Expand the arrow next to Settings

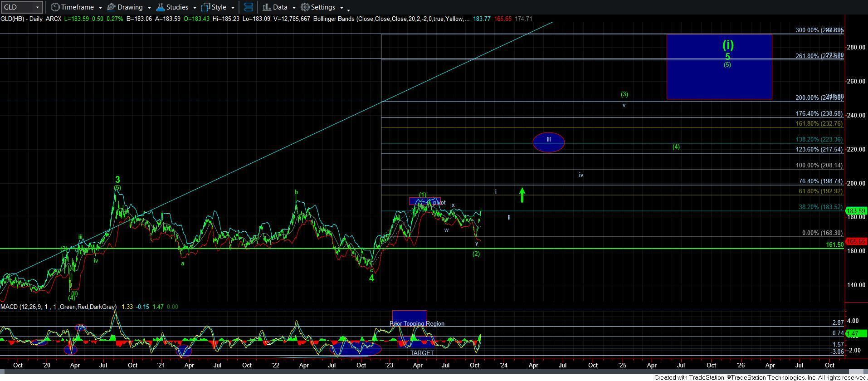[x=341, y=8]
